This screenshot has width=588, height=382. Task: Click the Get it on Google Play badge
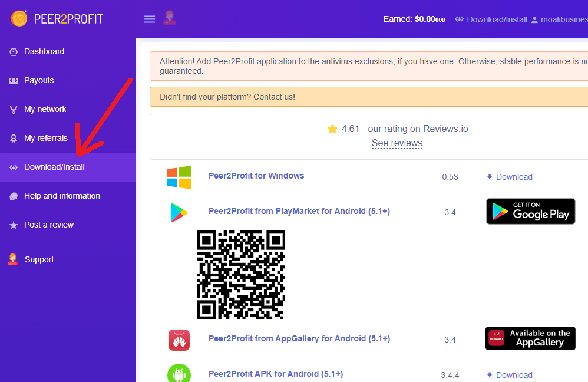point(531,211)
